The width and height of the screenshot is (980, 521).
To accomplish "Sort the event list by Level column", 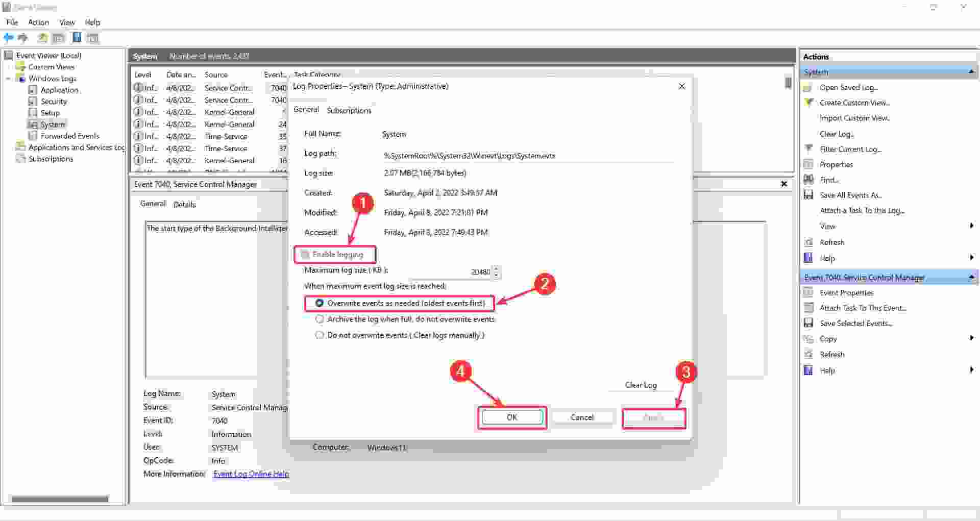I will pyautogui.click(x=143, y=75).
